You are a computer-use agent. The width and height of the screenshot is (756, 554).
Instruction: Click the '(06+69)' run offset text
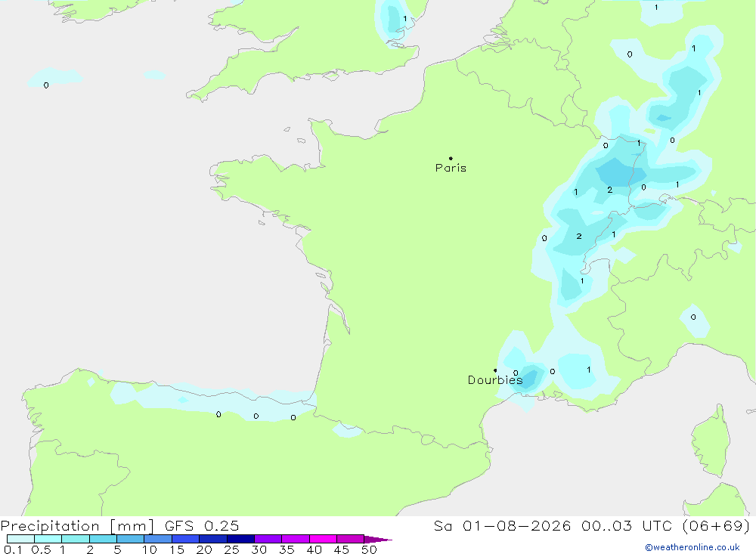(716, 525)
